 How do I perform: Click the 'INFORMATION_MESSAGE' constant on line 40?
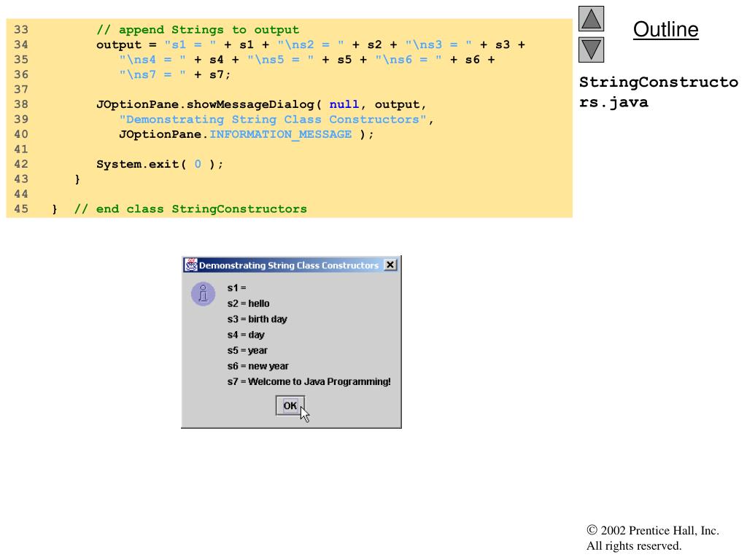tap(281, 134)
